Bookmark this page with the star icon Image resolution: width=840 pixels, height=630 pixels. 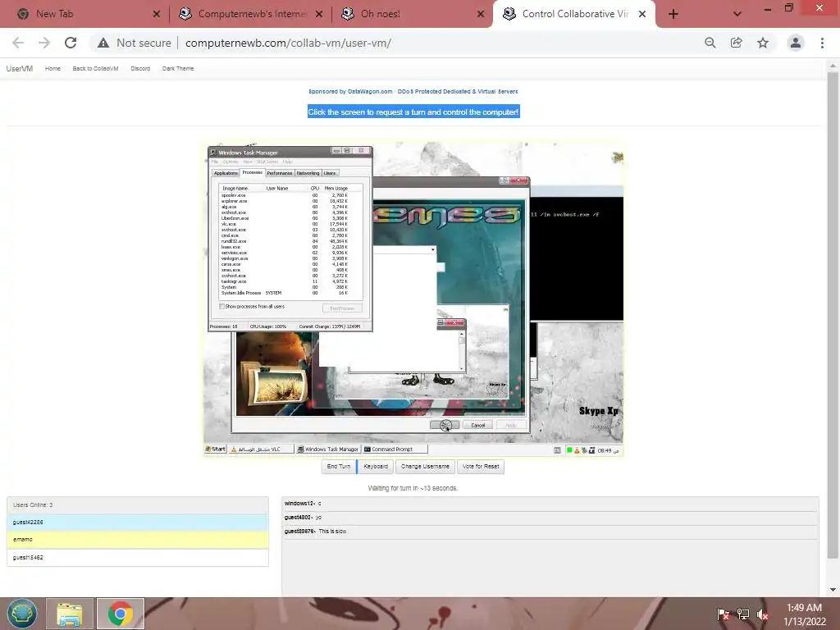(x=763, y=43)
